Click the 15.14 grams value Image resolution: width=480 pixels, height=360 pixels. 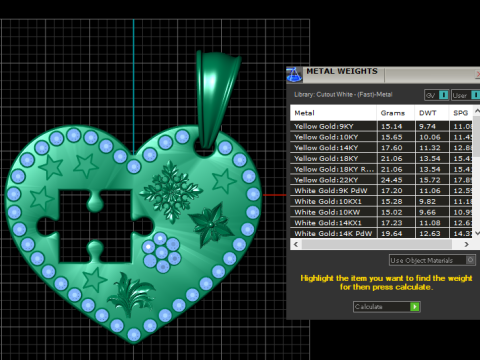[391, 126]
